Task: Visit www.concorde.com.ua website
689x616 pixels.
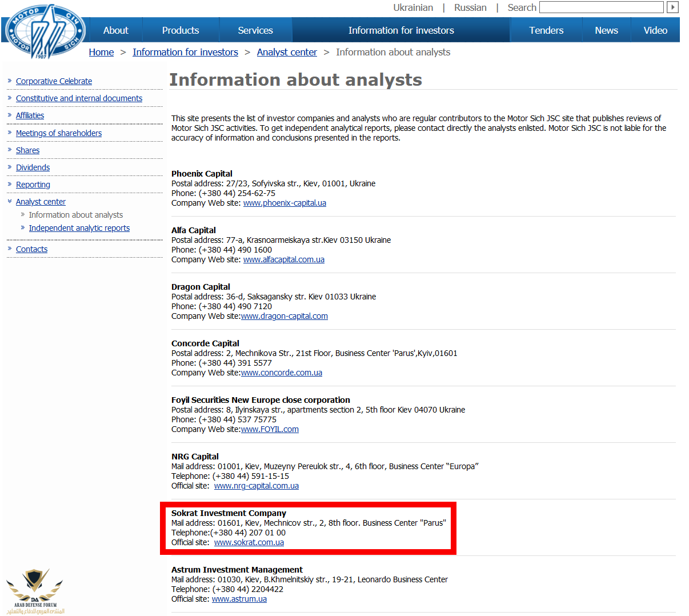Action: tap(282, 373)
